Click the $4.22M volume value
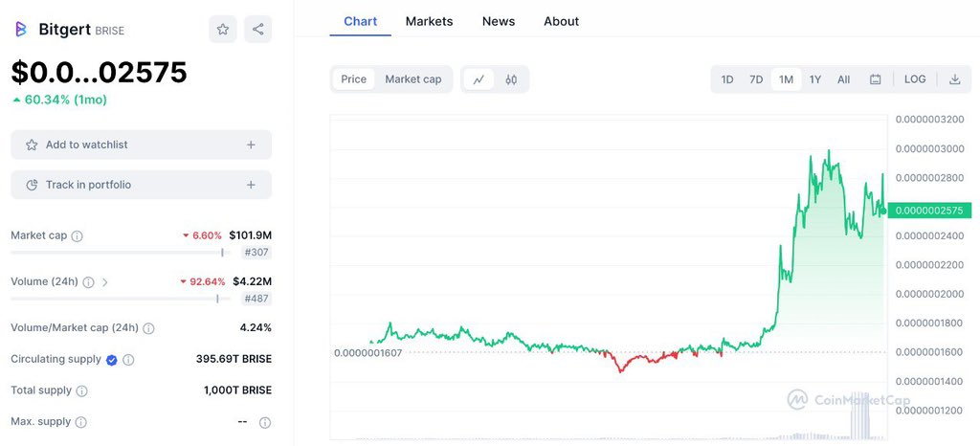The height and width of the screenshot is (446, 980). (252, 281)
